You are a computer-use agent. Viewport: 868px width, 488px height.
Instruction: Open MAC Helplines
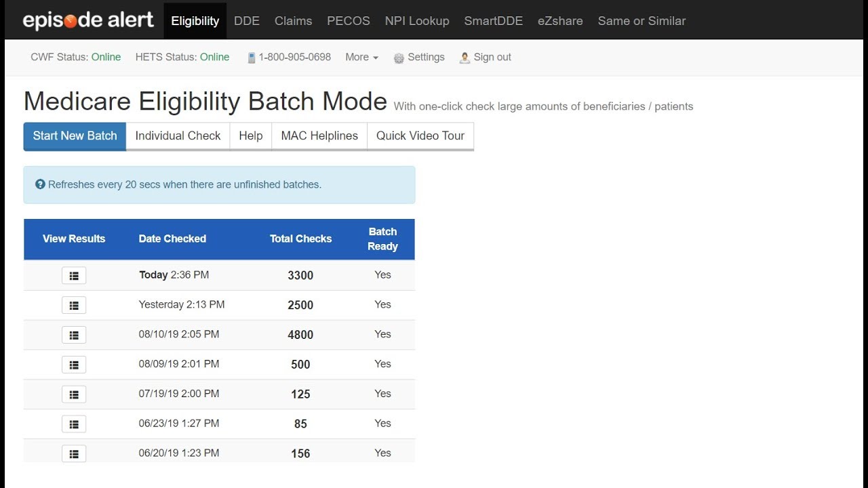tap(319, 136)
